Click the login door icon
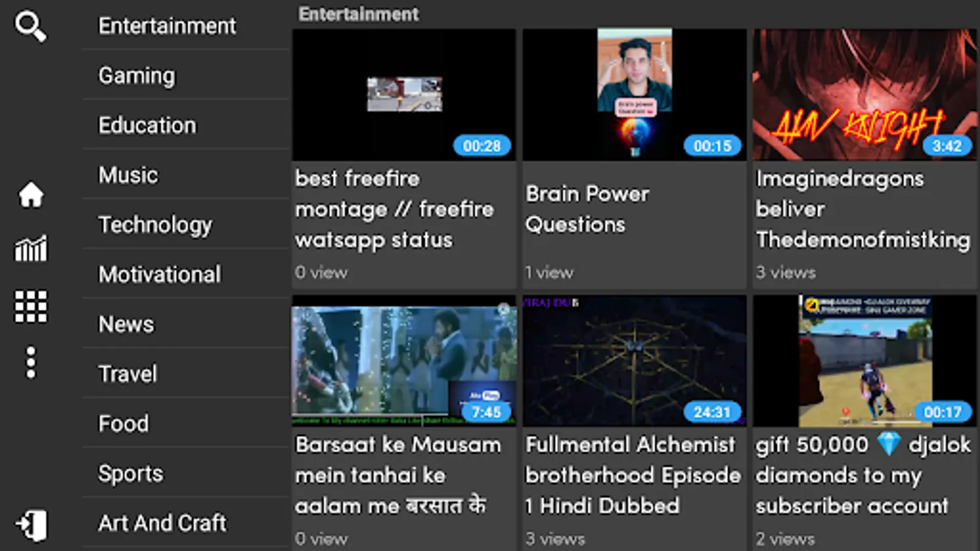980x551 pixels. coord(31,525)
